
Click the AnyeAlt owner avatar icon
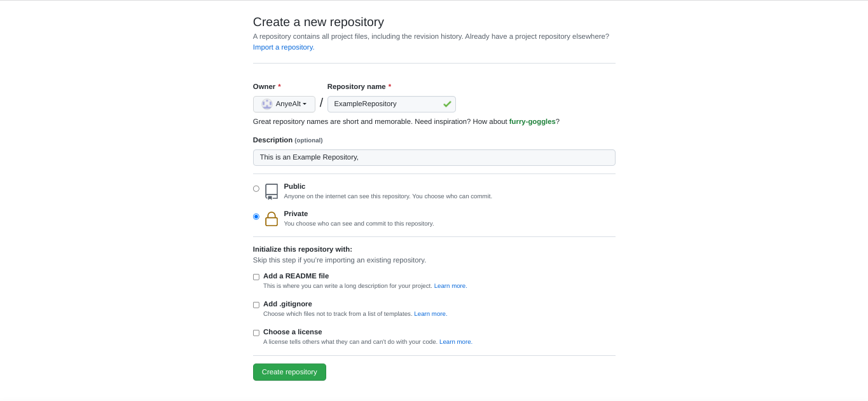(x=266, y=104)
